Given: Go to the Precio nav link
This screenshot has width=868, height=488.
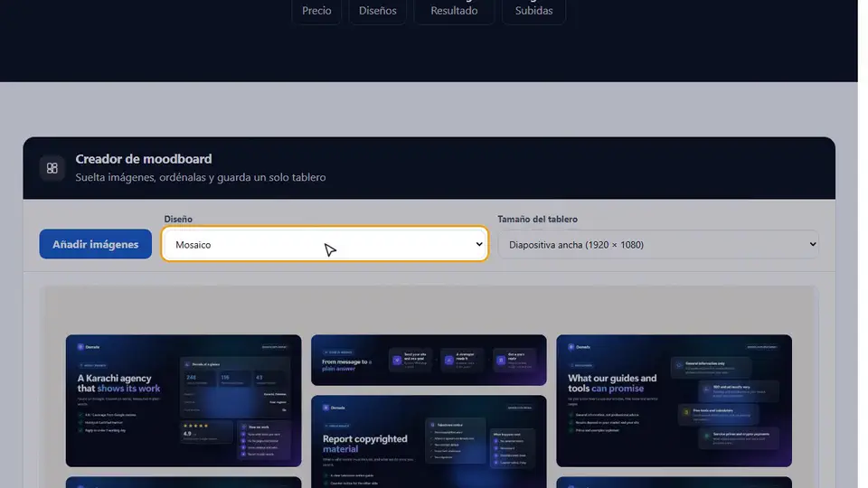Looking at the screenshot, I should point(316,11).
